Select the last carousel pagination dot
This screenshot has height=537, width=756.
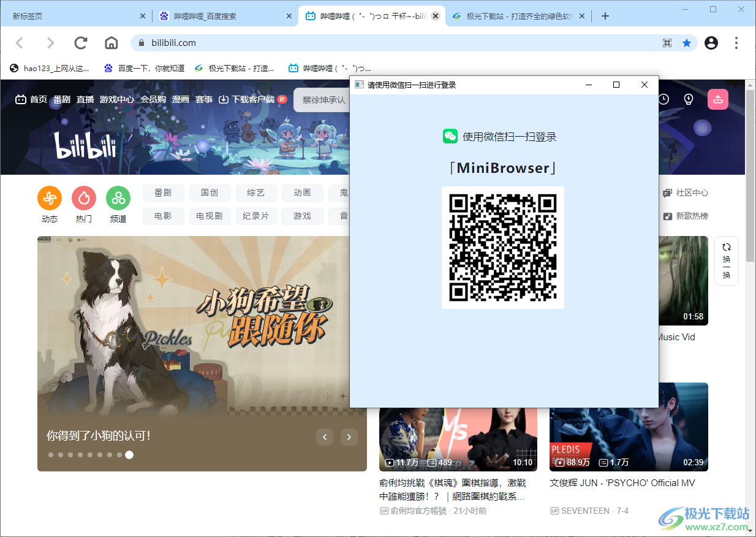coord(129,455)
